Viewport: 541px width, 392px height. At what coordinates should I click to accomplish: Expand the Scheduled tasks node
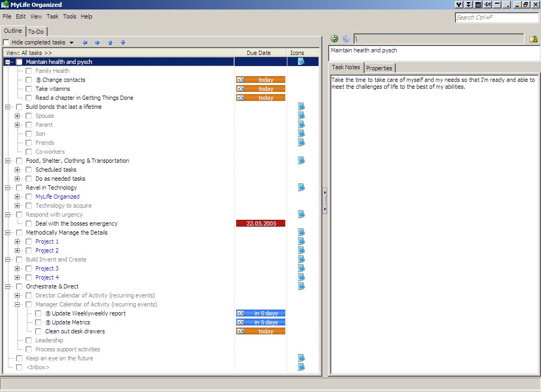pos(17,170)
